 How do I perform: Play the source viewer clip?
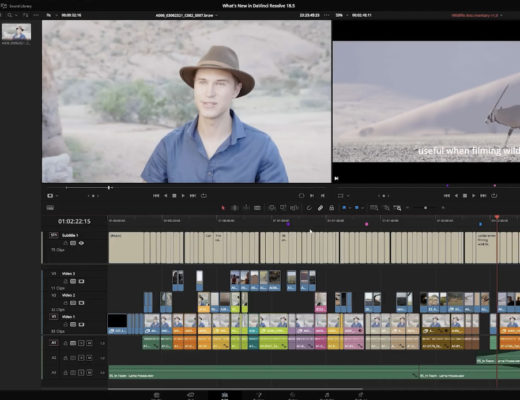coord(183,196)
